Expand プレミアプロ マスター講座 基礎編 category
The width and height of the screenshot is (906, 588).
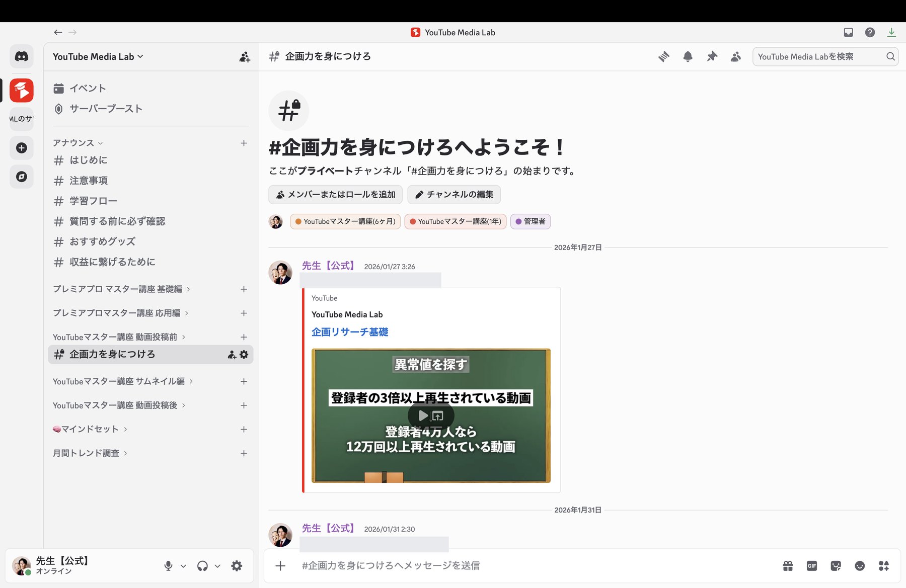(121, 289)
